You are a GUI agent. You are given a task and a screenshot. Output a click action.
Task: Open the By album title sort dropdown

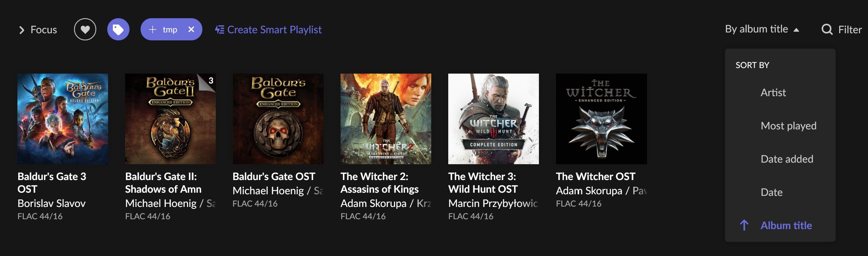[756, 29]
